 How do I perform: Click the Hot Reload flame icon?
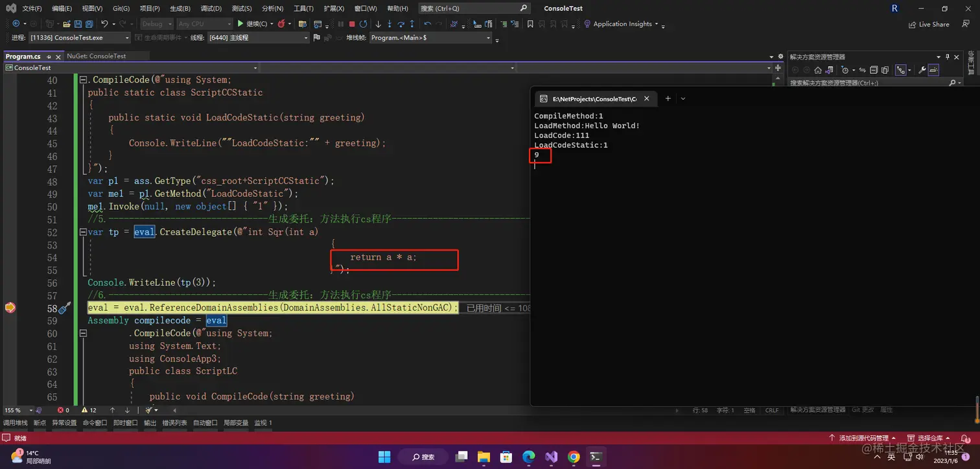click(281, 23)
